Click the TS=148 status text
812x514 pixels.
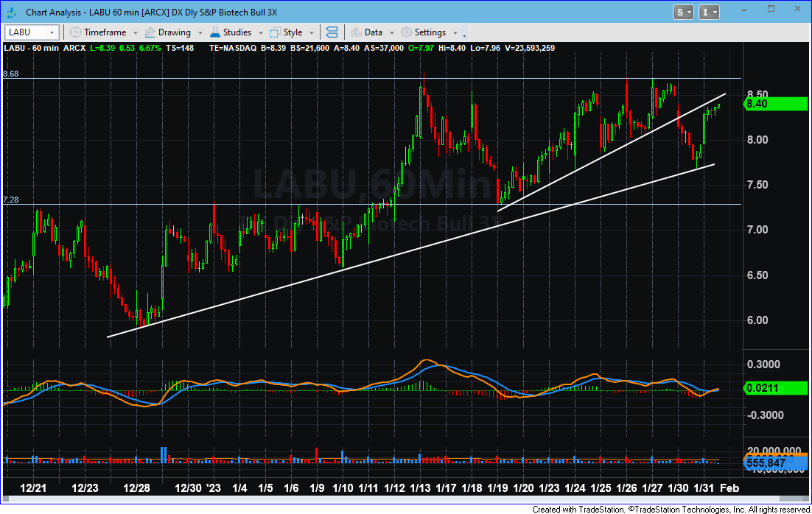click(x=180, y=48)
